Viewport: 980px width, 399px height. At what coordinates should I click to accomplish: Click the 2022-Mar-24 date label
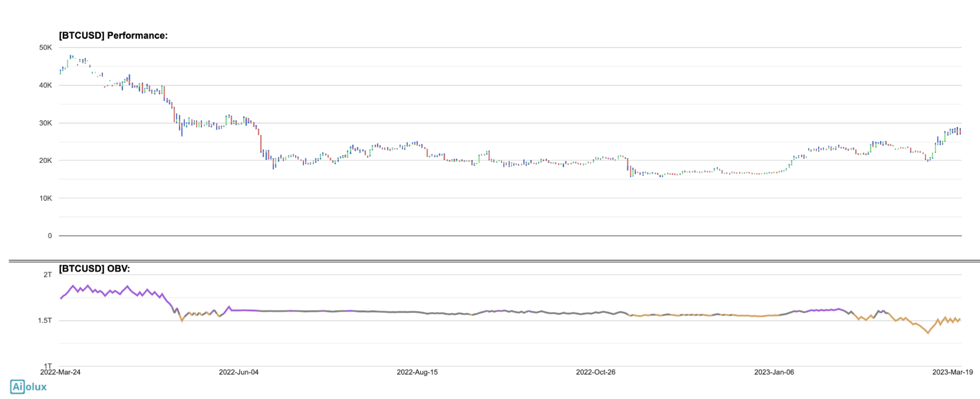[60, 372]
